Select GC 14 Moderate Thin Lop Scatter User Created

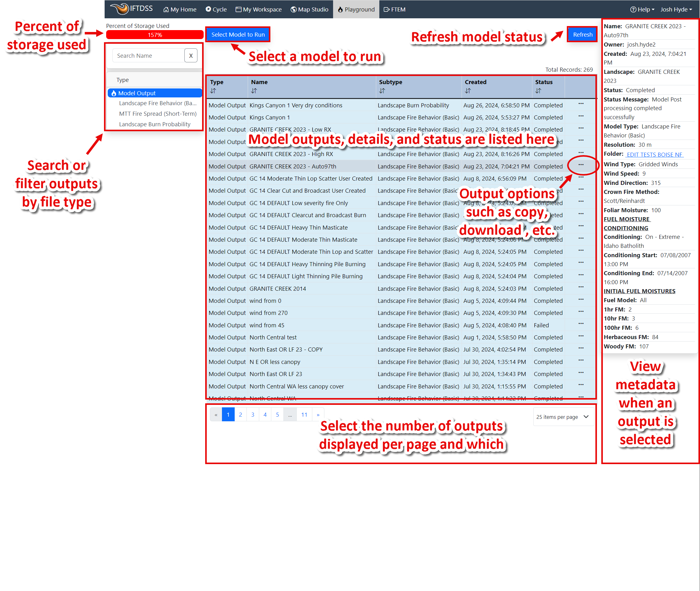coord(401,179)
